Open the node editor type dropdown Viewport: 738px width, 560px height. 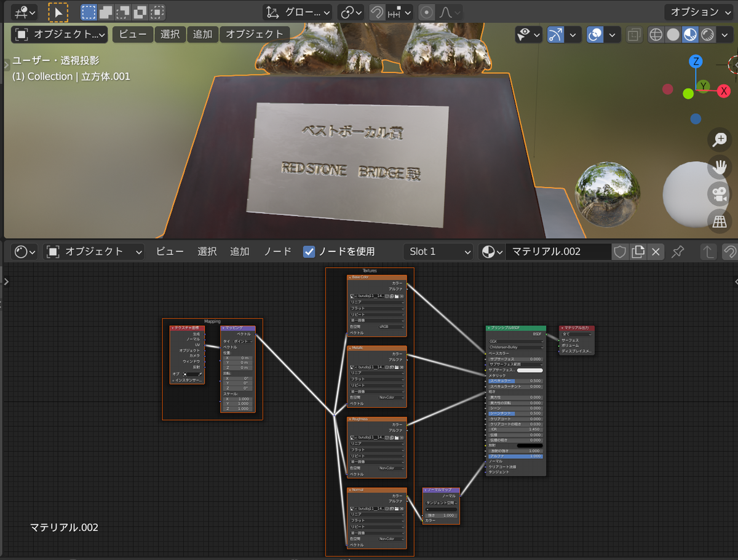[25, 251]
